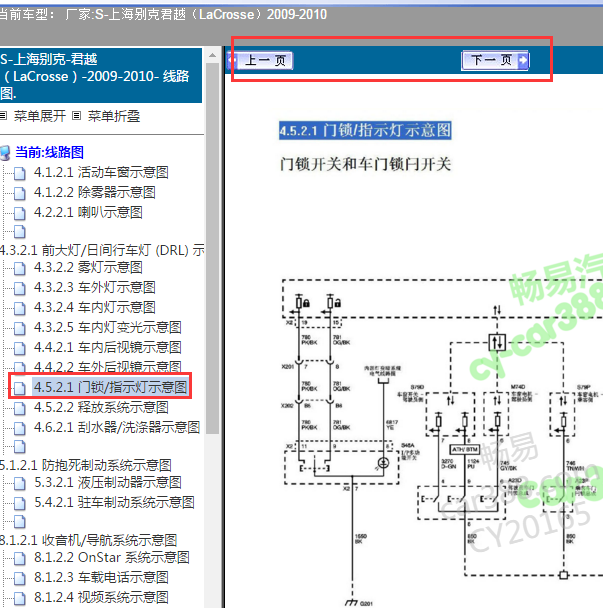
Task: Click the S-上海别克-君越 线路图 sidebar header
Action: pyautogui.click(x=101, y=76)
